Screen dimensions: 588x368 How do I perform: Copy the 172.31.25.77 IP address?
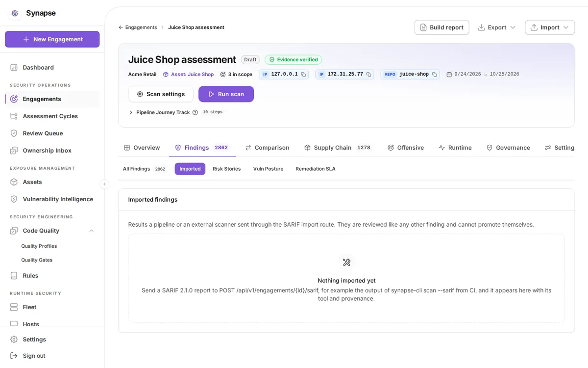[368, 75]
